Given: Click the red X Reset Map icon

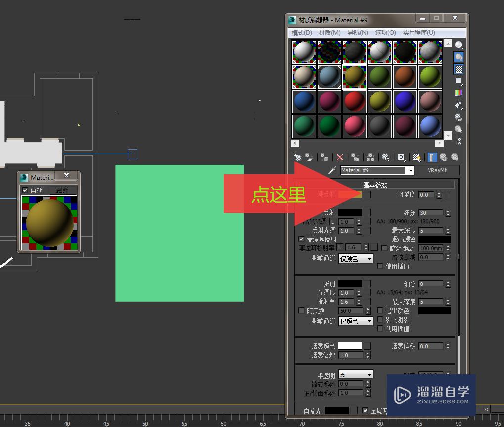Looking at the screenshot, I should coord(340,157).
